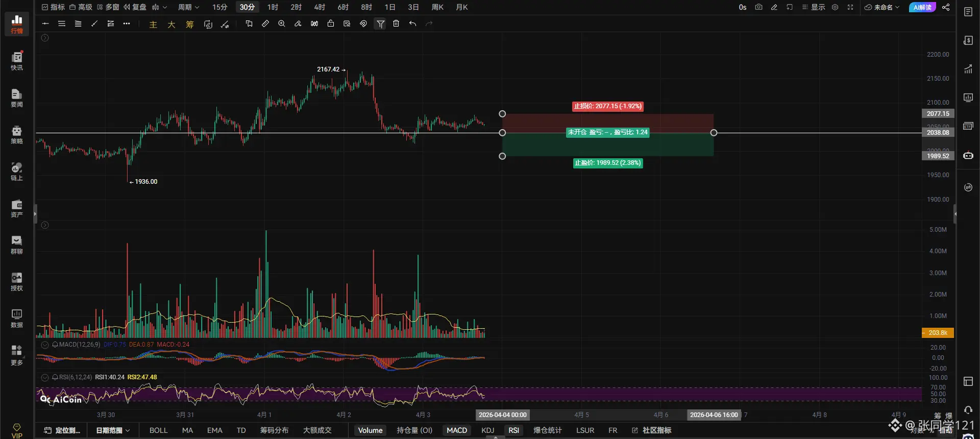Enter fullscreen chart mode

(850, 7)
